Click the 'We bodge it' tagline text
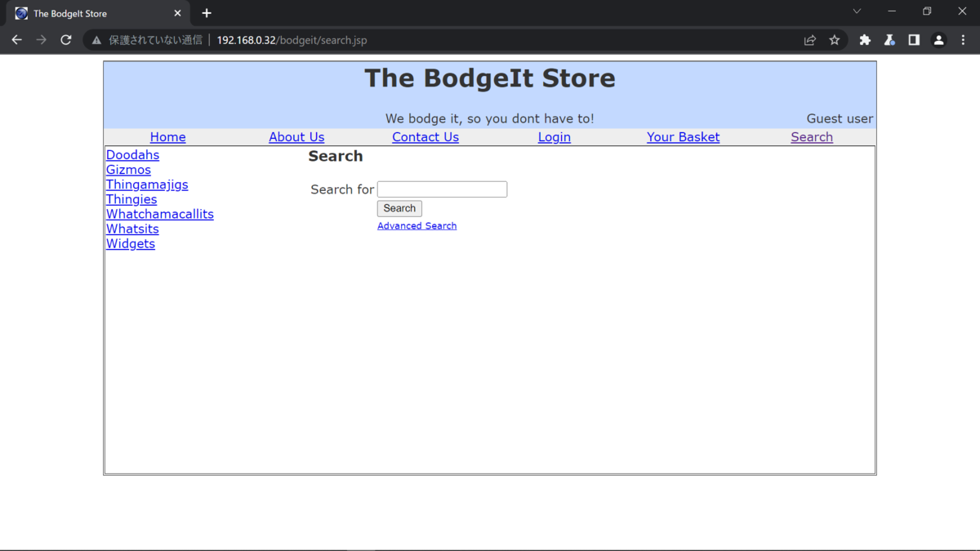The height and width of the screenshot is (551, 980). (490, 118)
